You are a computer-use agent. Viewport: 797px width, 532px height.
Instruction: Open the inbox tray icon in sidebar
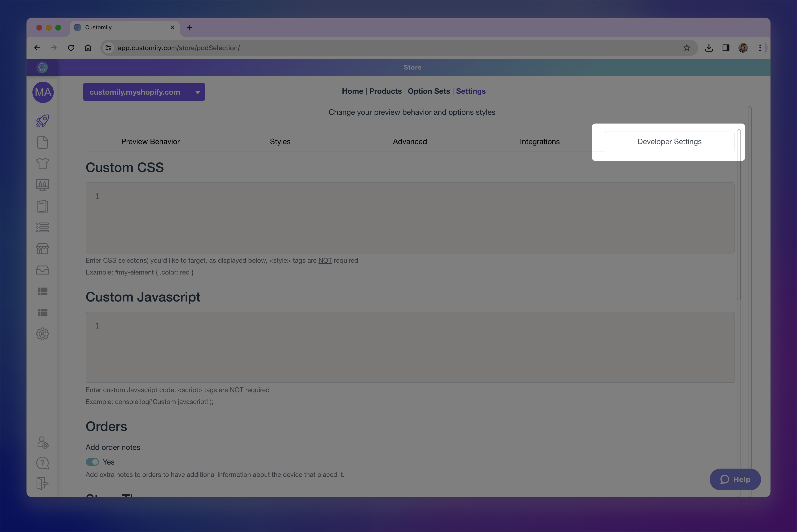[x=43, y=270]
